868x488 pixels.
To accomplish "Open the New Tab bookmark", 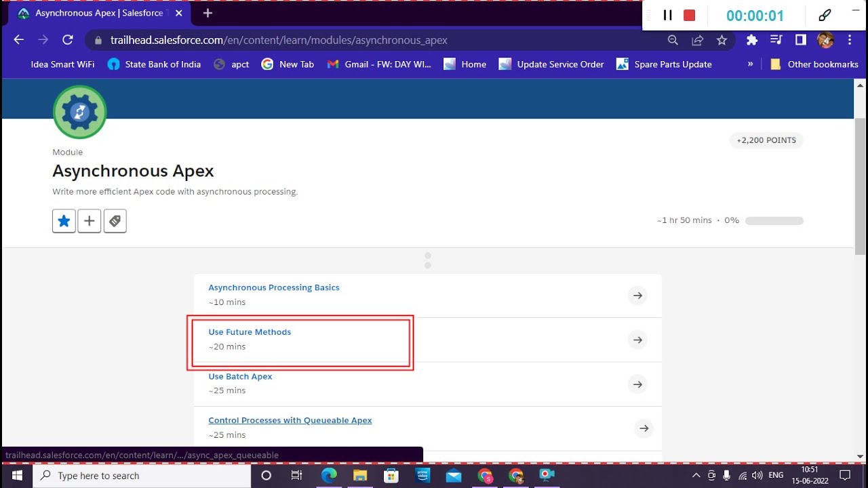I will (x=288, y=64).
